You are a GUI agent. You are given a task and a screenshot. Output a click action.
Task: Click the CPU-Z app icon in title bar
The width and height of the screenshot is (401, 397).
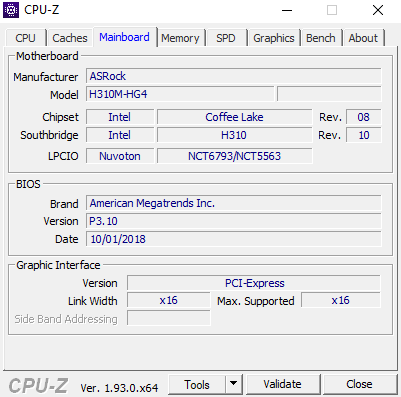coord(11,10)
